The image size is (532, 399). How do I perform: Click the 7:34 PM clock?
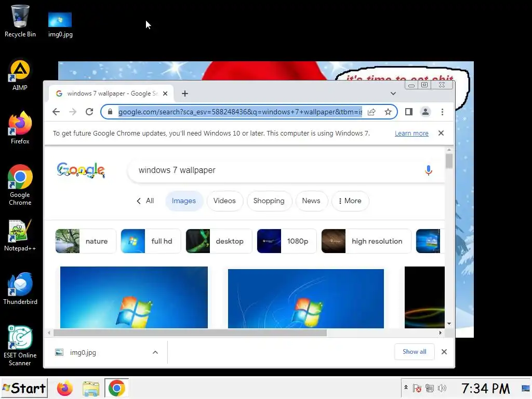point(485,388)
